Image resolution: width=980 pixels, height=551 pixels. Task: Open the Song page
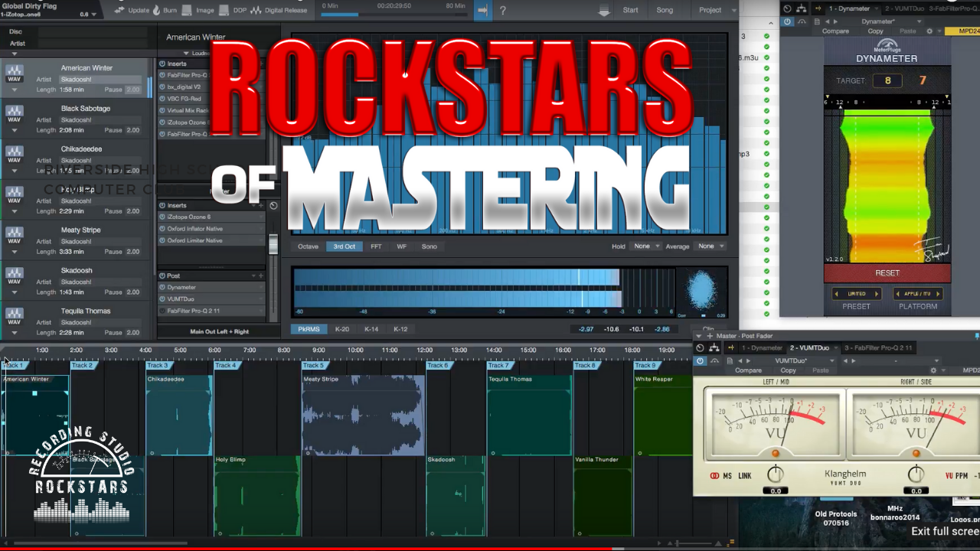(665, 10)
